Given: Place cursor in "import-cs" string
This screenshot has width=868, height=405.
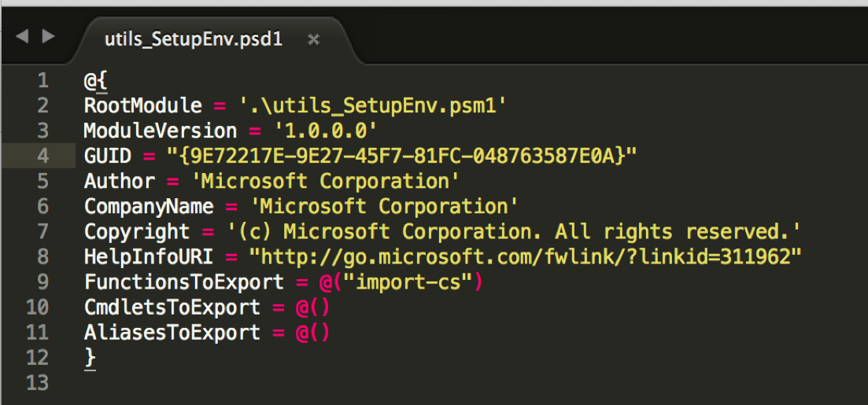Looking at the screenshot, I should click(408, 282).
